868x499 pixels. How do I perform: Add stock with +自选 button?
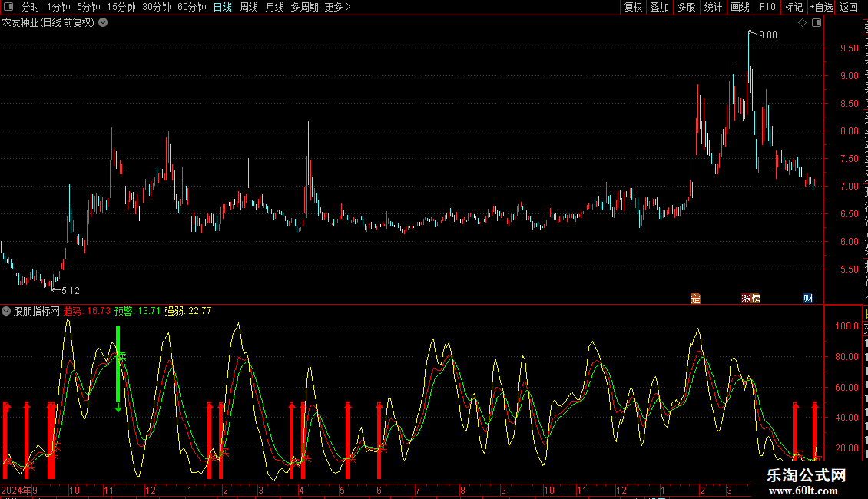tap(821, 7)
